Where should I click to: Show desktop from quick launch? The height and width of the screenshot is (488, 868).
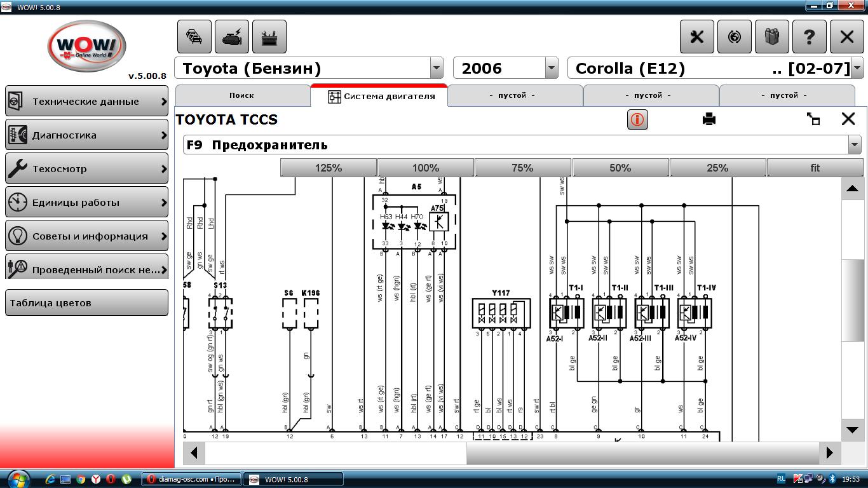click(65, 479)
